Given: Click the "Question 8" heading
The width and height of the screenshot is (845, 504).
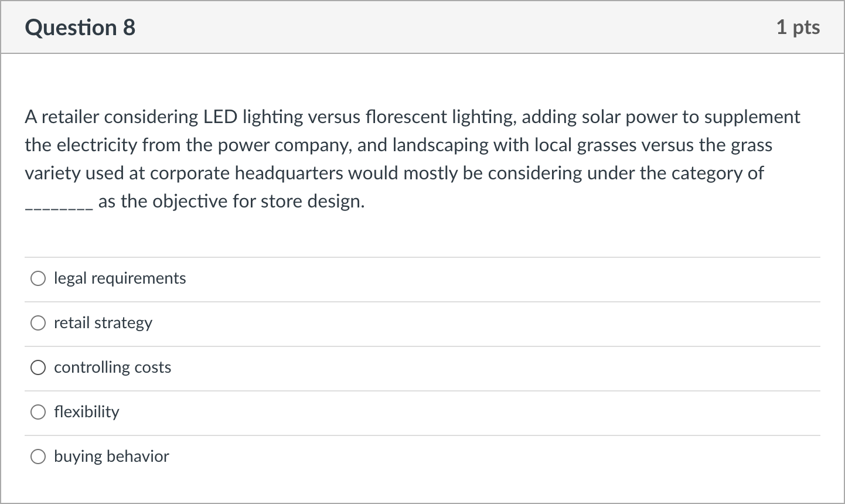Looking at the screenshot, I should (x=80, y=28).
